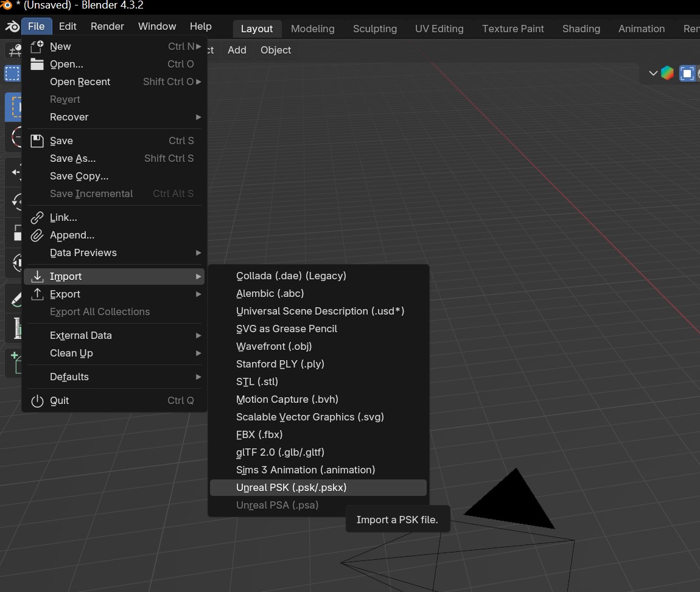Click the Quit power icon
Viewport: 700px width, 592px height.
click(x=37, y=401)
